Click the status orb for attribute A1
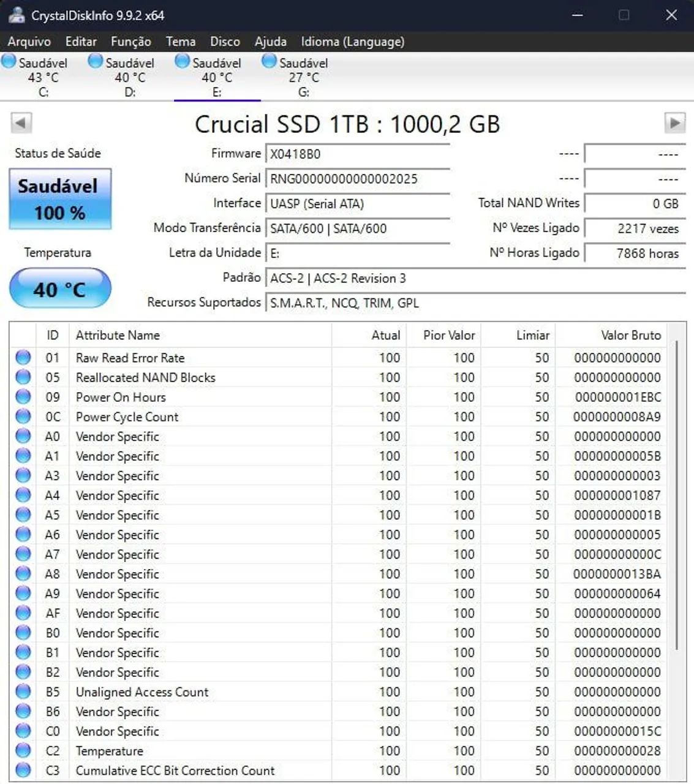694x784 pixels. [x=23, y=455]
